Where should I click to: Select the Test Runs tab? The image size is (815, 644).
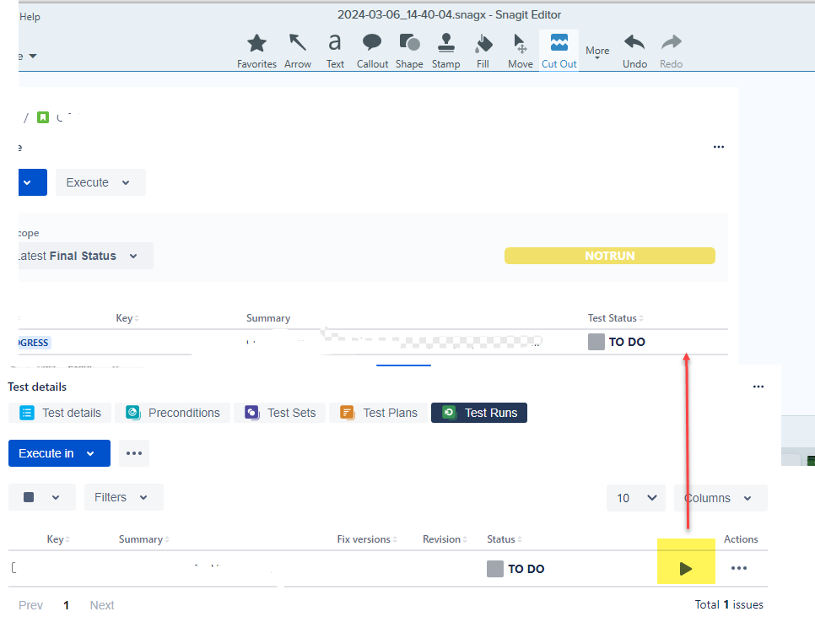pyautogui.click(x=479, y=413)
